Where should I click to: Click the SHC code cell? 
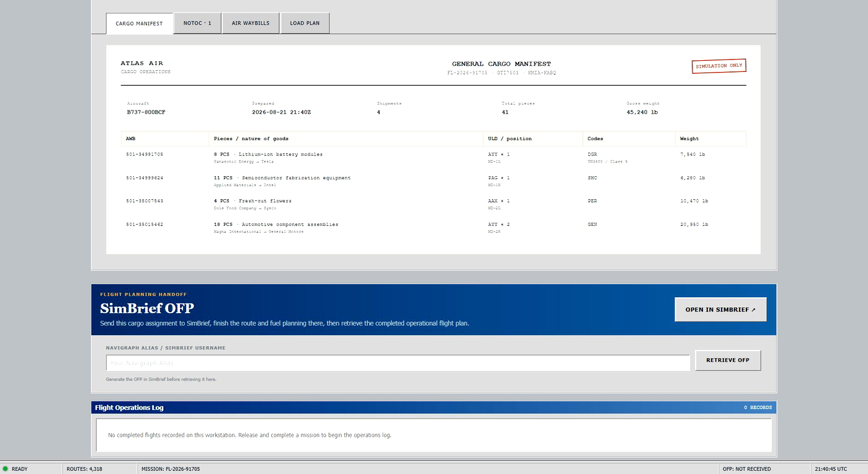592,178
